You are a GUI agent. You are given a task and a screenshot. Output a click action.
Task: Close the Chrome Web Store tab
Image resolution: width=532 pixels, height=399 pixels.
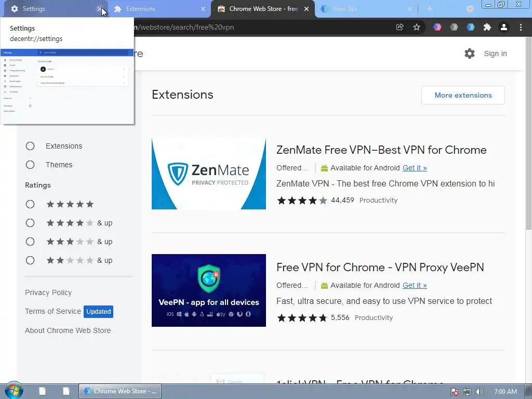(307, 9)
